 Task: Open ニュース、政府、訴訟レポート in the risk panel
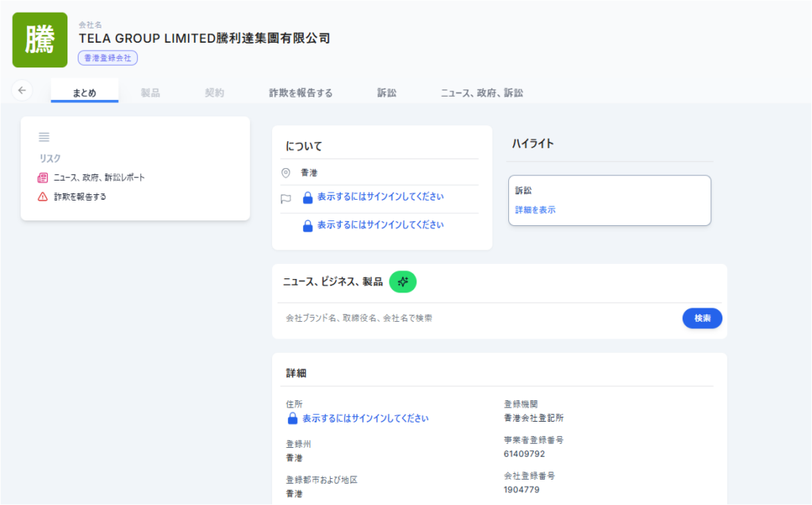(99, 178)
